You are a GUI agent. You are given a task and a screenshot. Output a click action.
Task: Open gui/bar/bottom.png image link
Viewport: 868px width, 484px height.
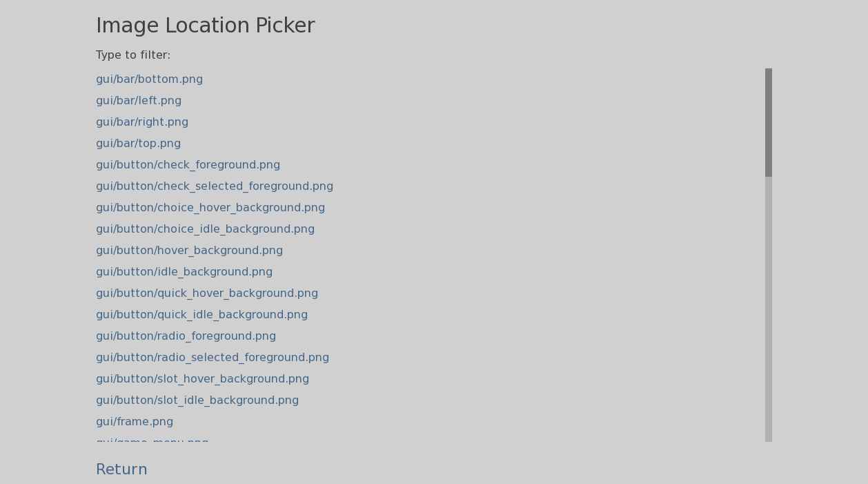point(149,79)
